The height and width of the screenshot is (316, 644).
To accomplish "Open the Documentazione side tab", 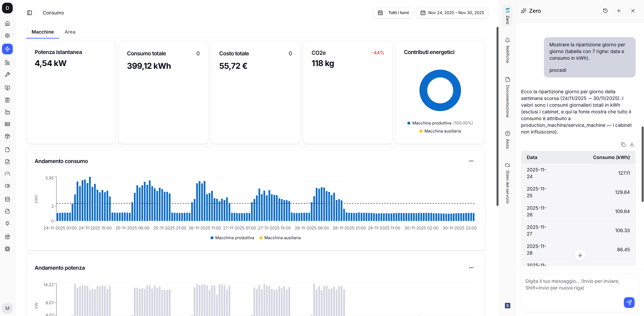I will click(x=508, y=97).
